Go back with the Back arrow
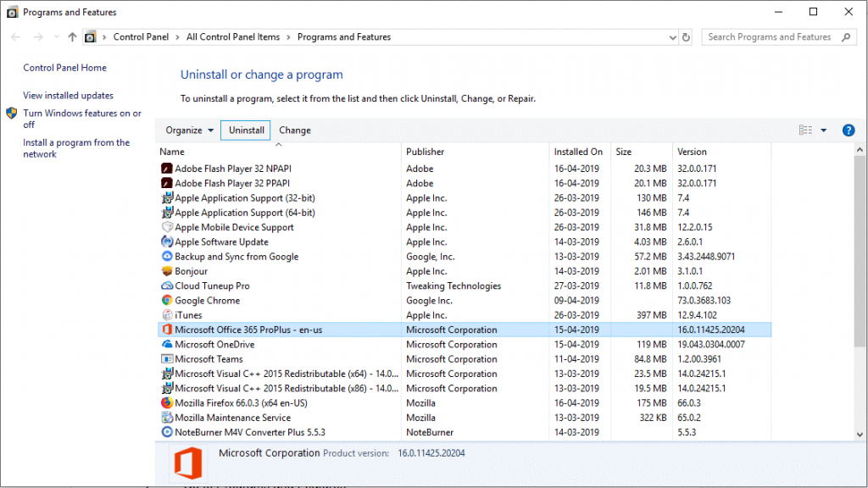The height and width of the screenshot is (488, 868). pos(15,37)
